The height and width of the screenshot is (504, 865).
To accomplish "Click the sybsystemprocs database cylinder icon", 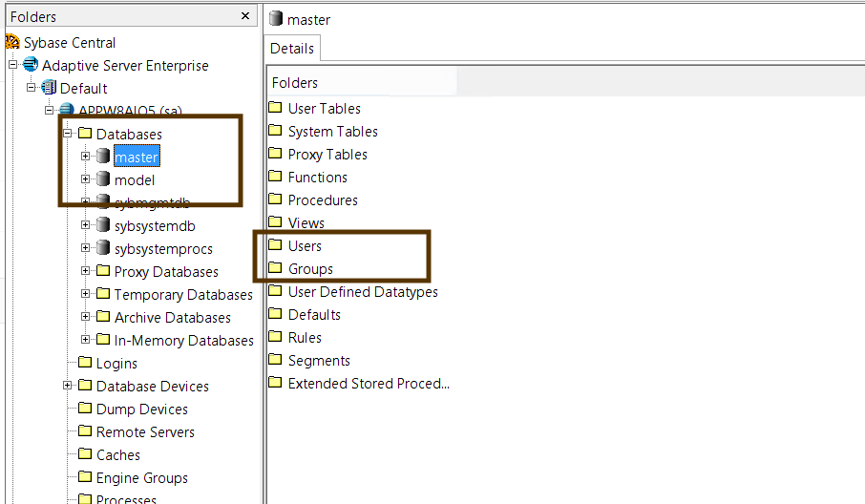I will [103, 247].
